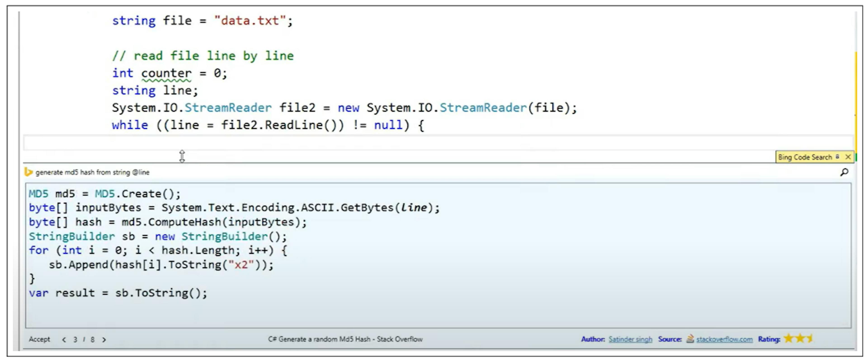Click the 'Rating:' label
The height and width of the screenshot is (364, 868).
769,339
